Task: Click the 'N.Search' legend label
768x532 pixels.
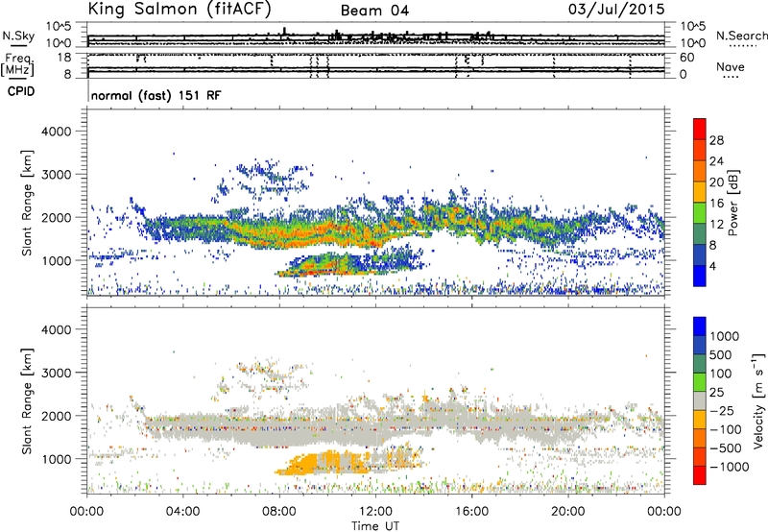Action: coord(741,36)
